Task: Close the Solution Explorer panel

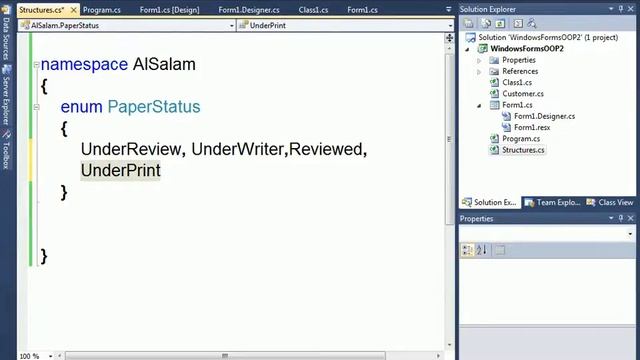Action: click(631, 9)
